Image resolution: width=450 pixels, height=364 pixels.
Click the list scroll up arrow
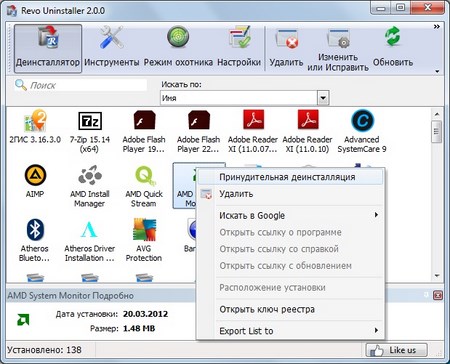(x=437, y=114)
